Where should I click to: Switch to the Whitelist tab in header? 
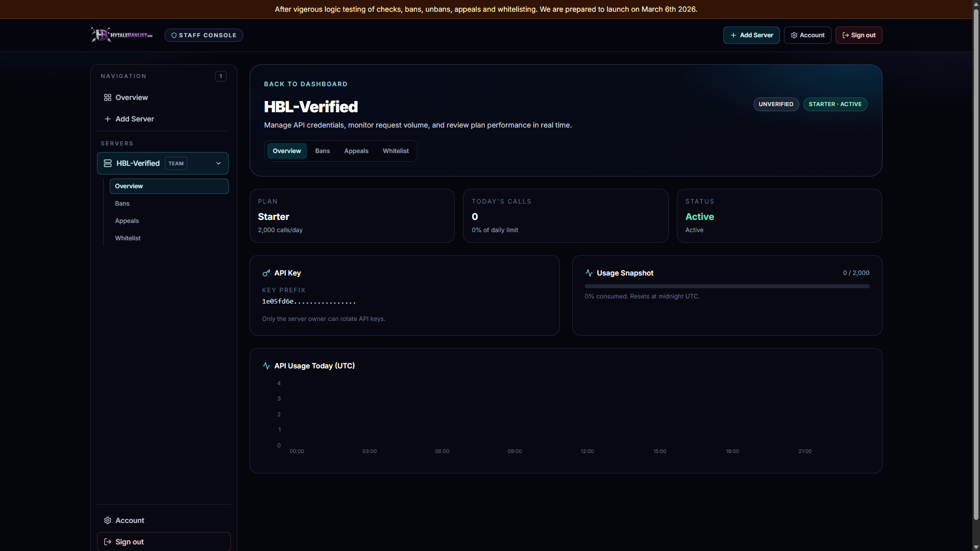396,151
